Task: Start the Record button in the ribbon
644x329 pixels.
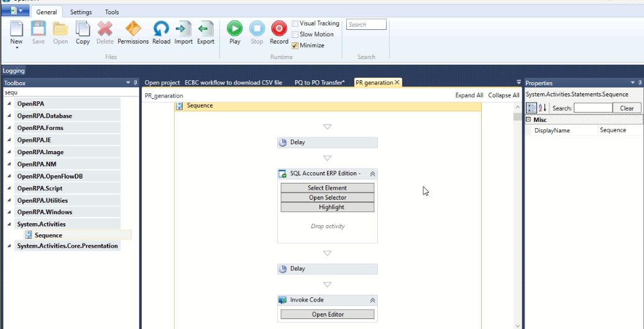Action: pyautogui.click(x=279, y=29)
